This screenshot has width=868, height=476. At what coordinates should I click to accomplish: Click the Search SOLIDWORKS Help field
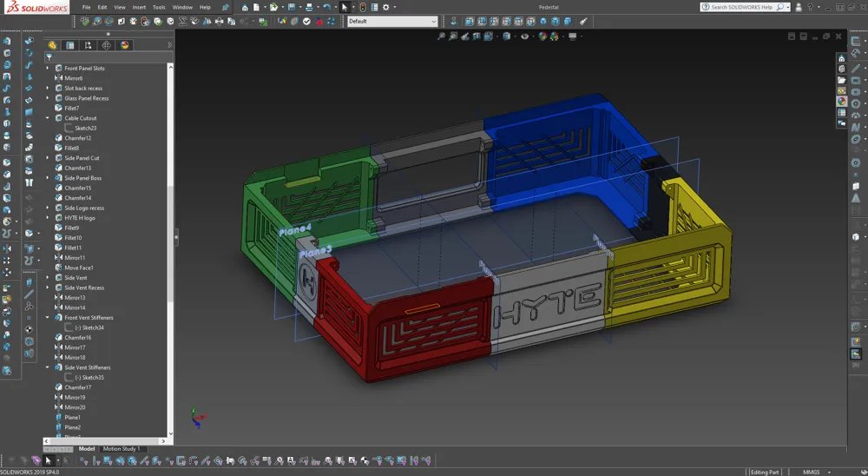click(745, 7)
